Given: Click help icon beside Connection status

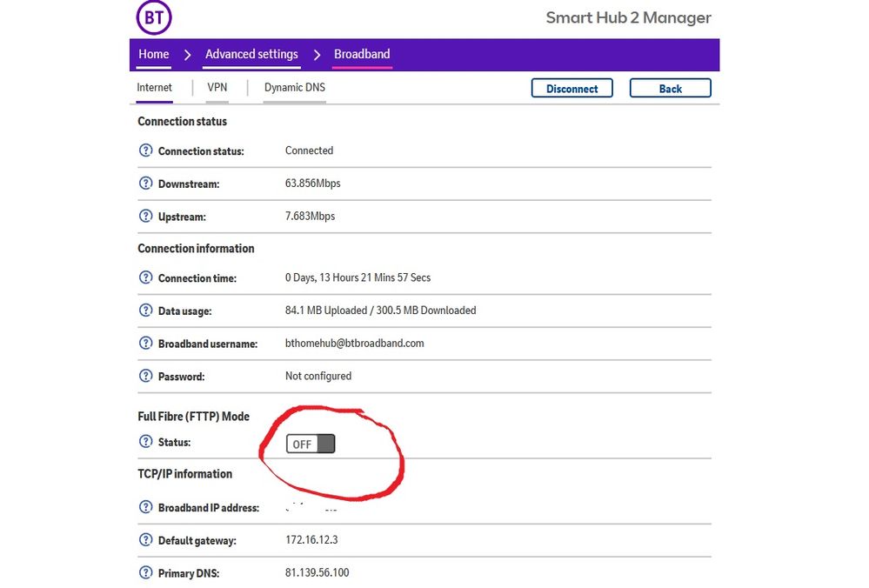Looking at the screenshot, I should 146,150.
